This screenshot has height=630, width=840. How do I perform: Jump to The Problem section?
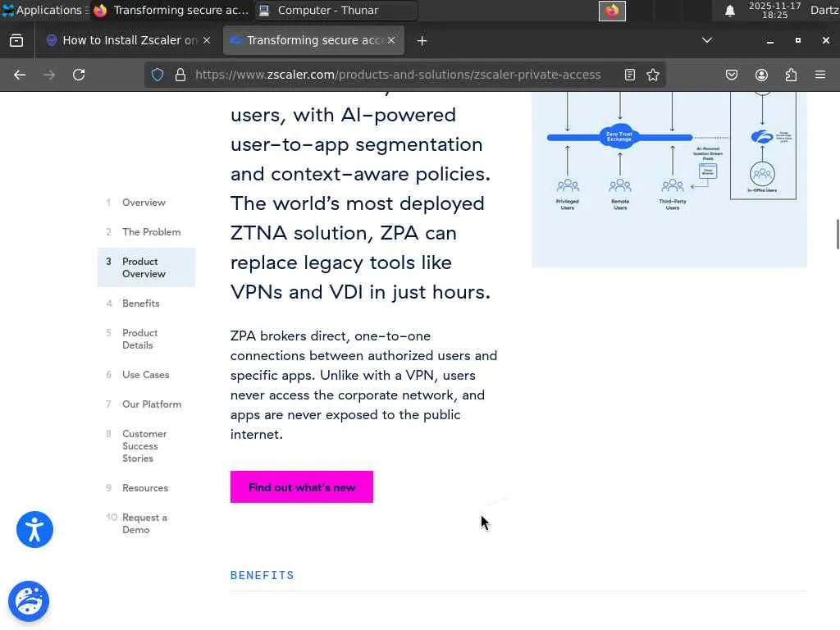point(151,232)
